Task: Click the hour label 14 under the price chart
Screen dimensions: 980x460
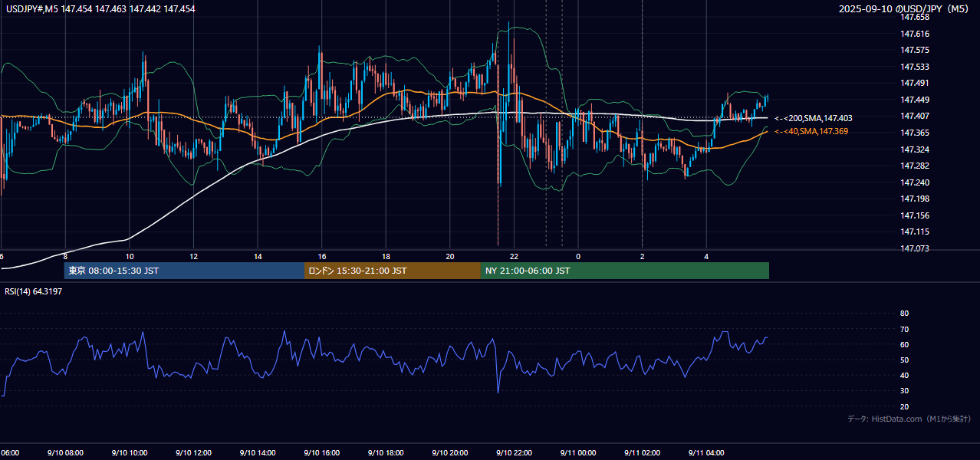Action: 258,257
